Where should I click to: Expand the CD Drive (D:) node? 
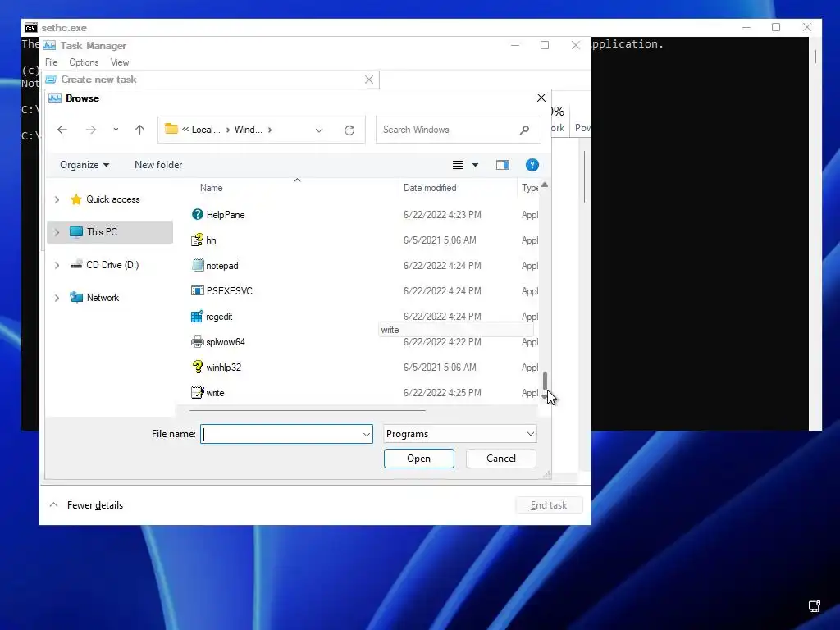point(57,265)
